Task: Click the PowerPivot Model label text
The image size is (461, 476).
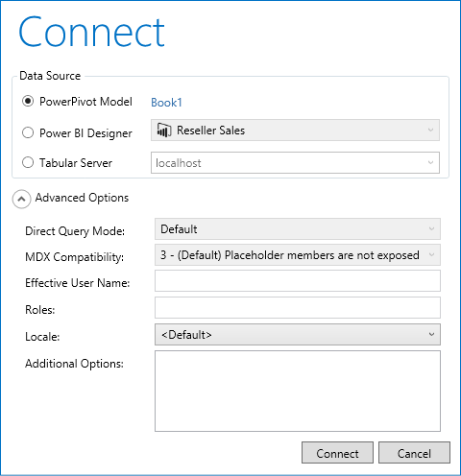Action: click(85, 102)
